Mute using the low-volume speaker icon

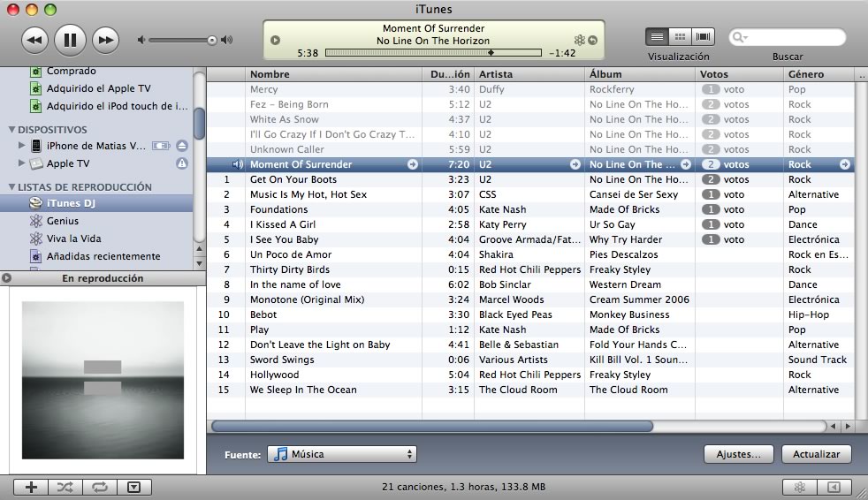click(x=141, y=40)
